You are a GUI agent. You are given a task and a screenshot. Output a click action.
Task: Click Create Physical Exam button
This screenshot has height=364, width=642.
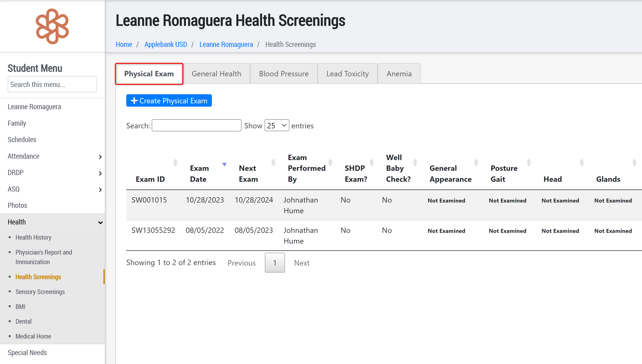(169, 101)
